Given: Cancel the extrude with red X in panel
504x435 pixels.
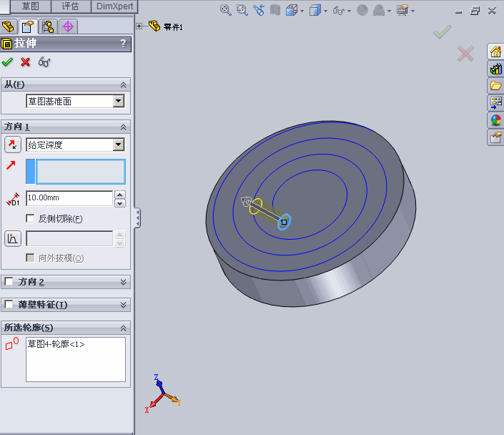Looking at the screenshot, I should tap(25, 62).
